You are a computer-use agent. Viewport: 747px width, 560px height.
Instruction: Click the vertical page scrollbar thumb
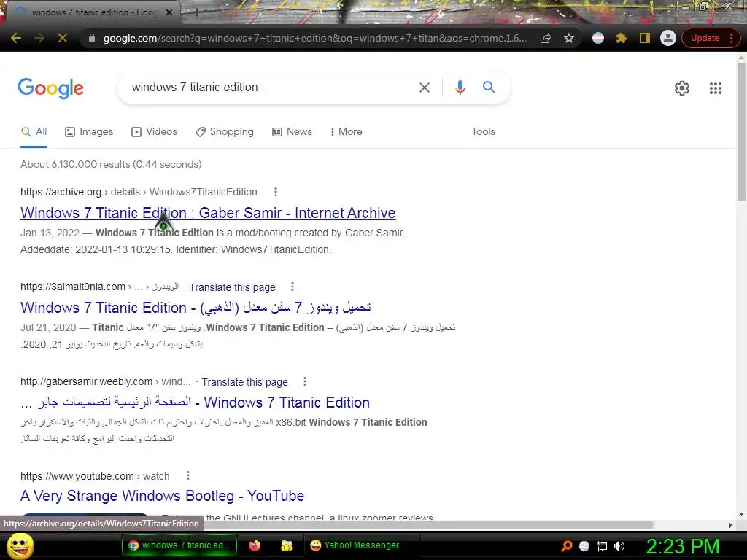741,131
